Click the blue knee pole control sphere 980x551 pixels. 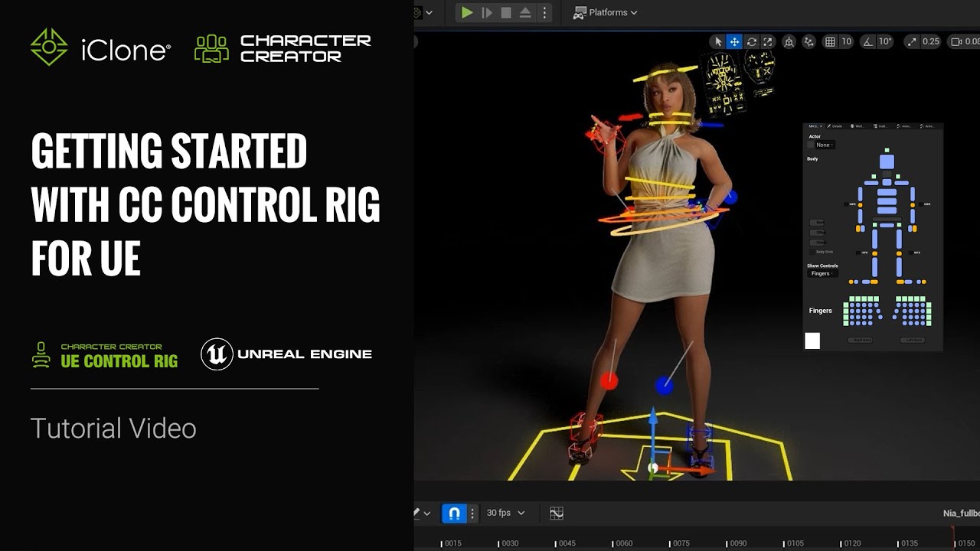(664, 386)
